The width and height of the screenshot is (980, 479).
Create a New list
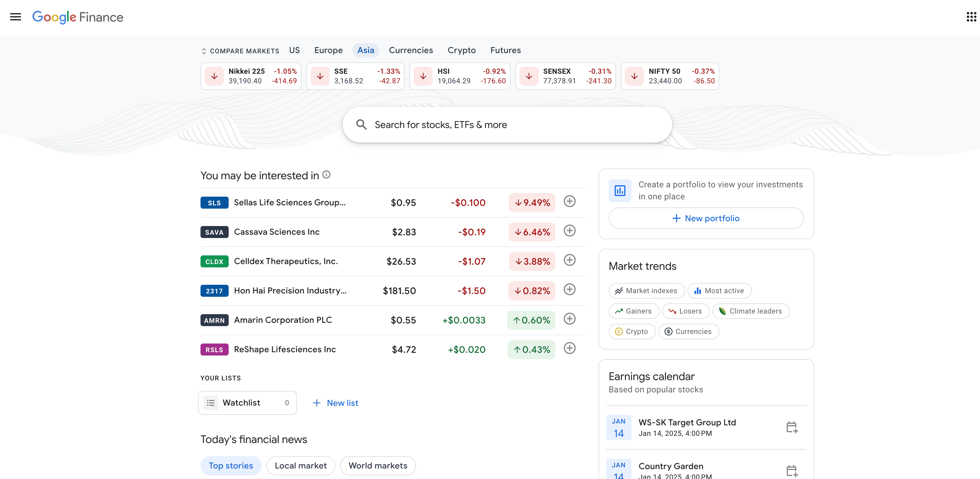pyautogui.click(x=335, y=403)
